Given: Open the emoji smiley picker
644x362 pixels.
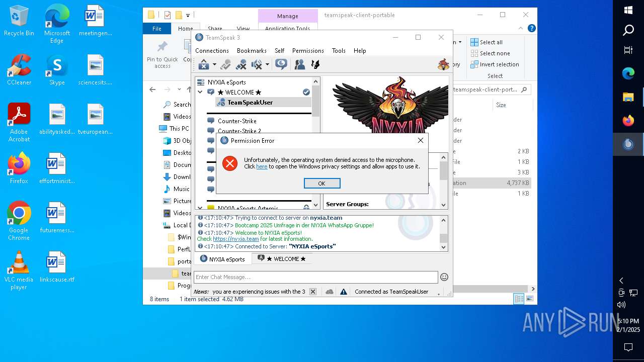Looking at the screenshot, I should pos(444,277).
